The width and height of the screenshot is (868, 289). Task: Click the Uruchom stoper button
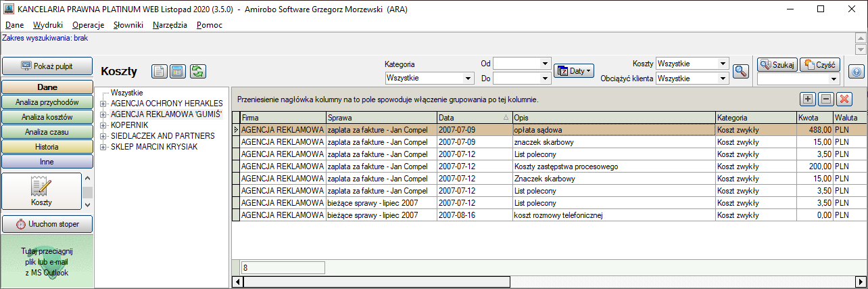pos(47,224)
